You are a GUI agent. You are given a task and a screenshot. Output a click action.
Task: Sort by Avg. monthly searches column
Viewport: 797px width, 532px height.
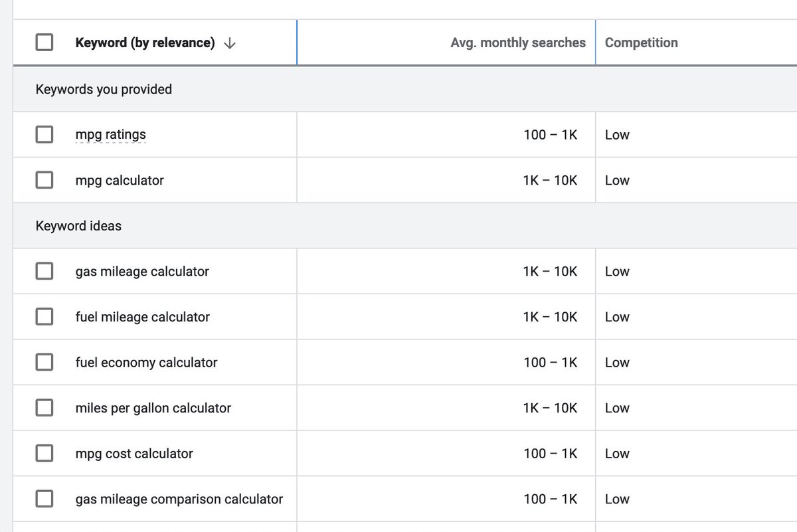pos(518,42)
